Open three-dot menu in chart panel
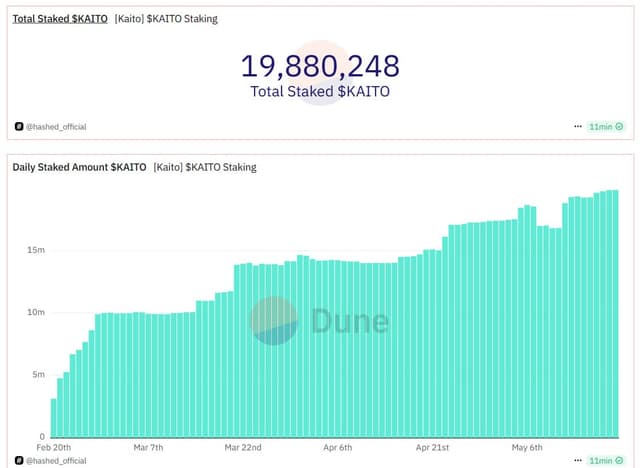640x468 pixels. coord(578,460)
